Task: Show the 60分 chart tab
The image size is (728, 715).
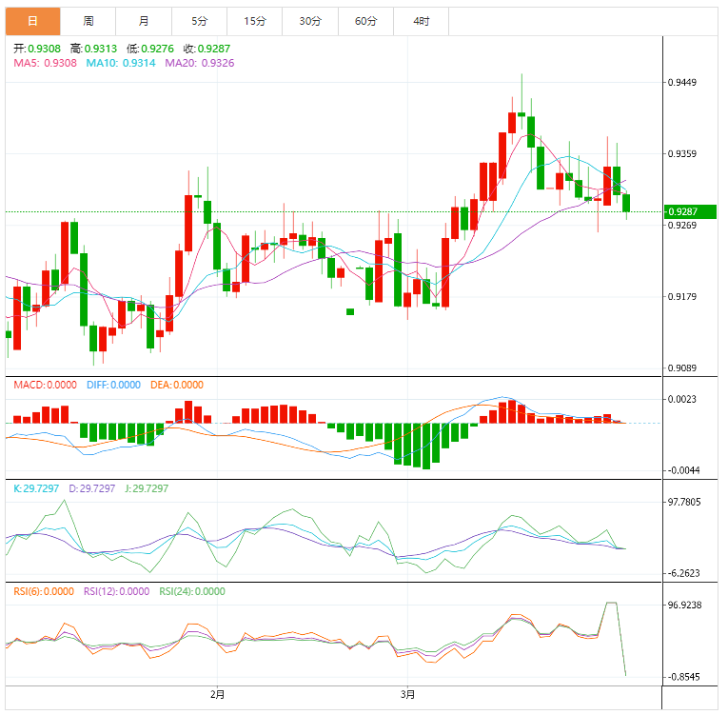Action: [365, 20]
